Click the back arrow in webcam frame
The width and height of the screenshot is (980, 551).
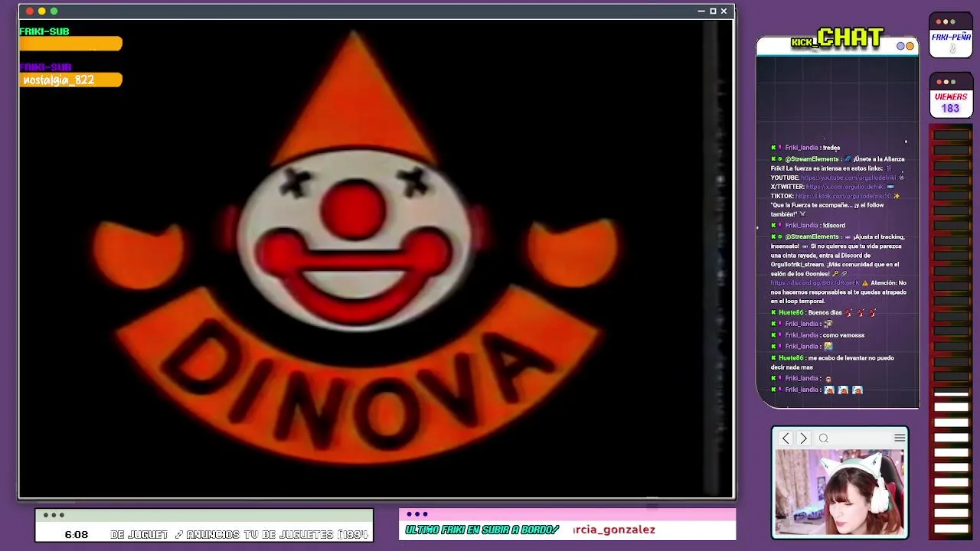coord(785,439)
